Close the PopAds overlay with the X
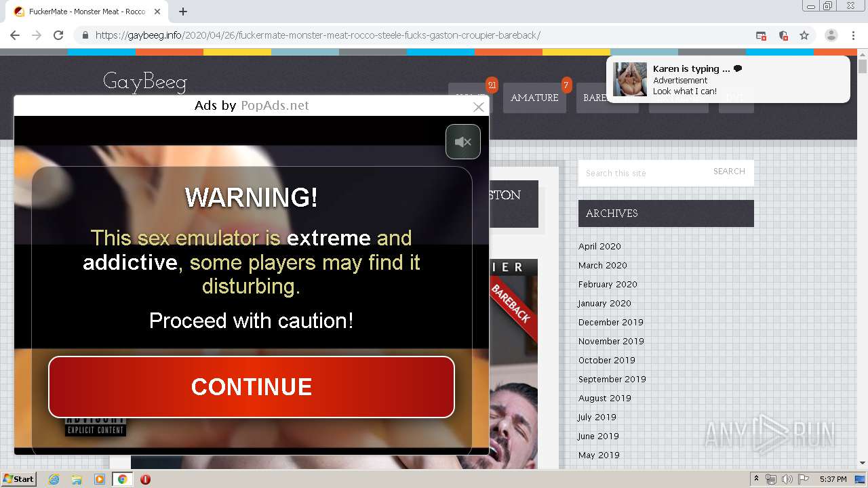Screen dimensions: 868x488 point(479,106)
